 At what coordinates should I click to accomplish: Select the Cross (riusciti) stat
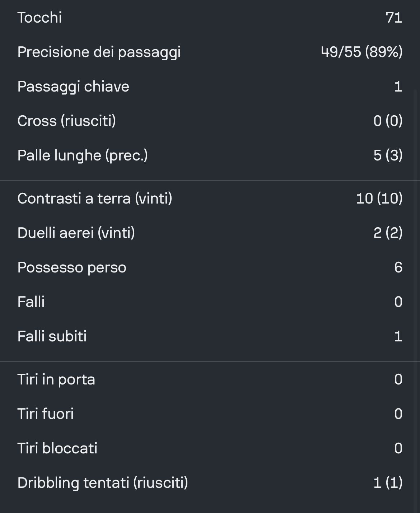(210, 121)
